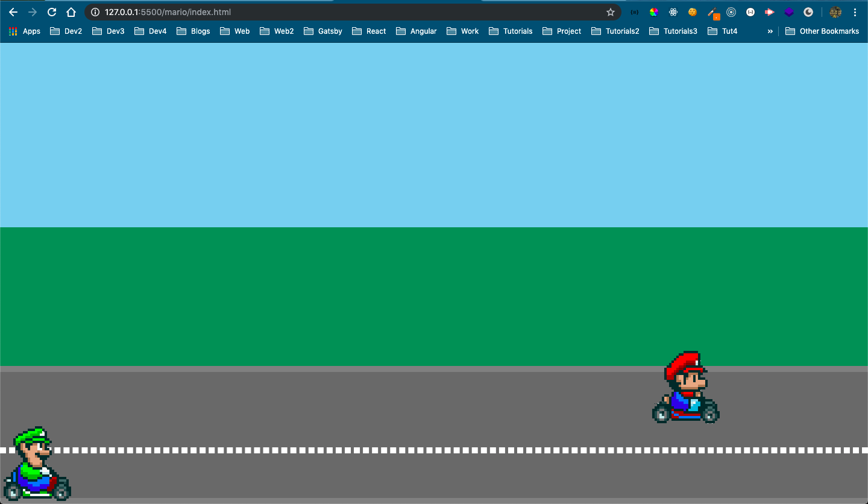Open the Other Bookmarks folder
This screenshot has height=504, width=868.
coord(822,31)
